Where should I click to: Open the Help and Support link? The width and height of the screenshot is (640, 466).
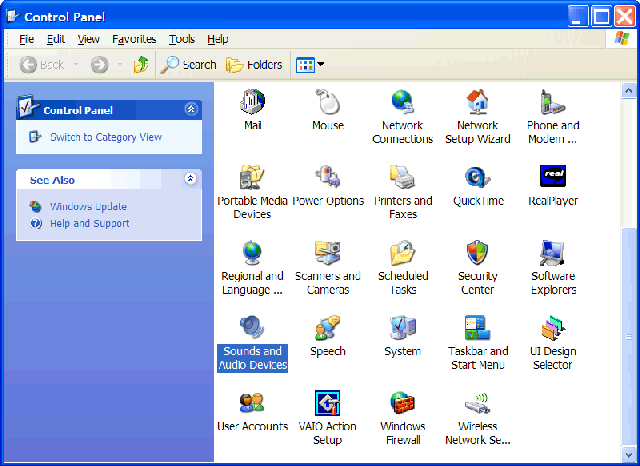click(89, 224)
